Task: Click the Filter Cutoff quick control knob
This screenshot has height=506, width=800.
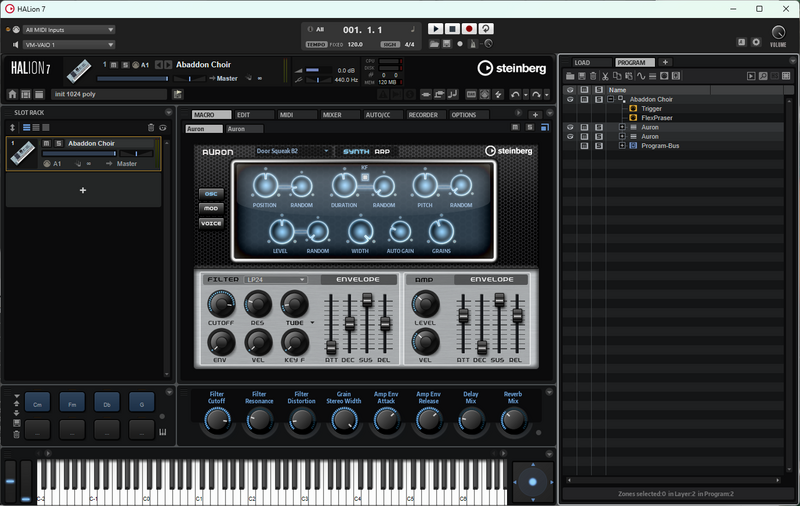Action: tap(217, 420)
